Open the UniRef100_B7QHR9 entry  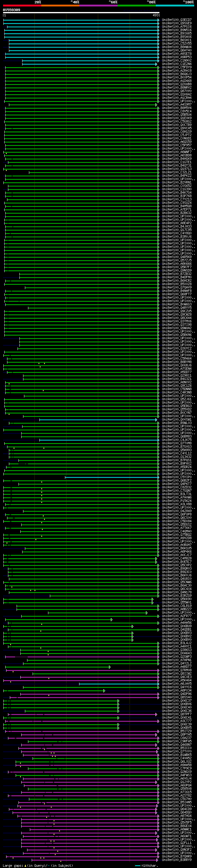176,857
